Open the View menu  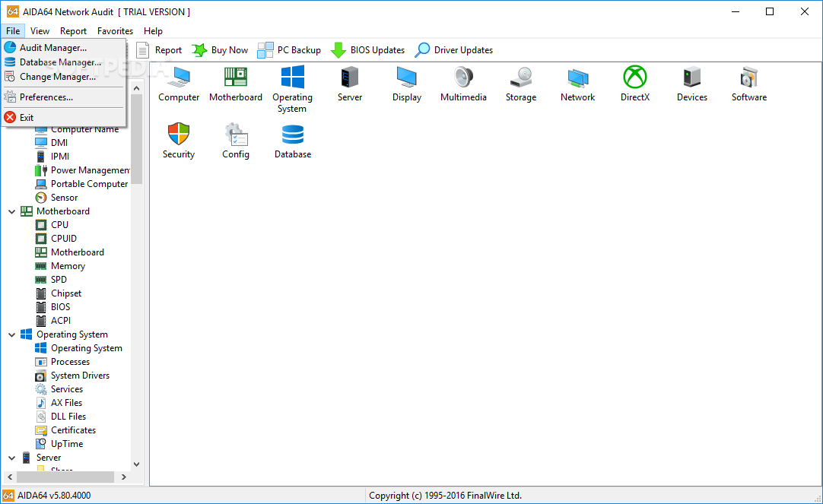pos(40,31)
